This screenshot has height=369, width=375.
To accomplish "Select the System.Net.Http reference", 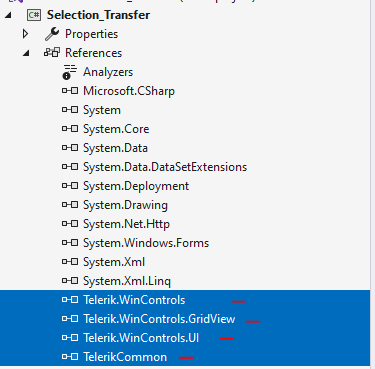I will (x=126, y=224).
